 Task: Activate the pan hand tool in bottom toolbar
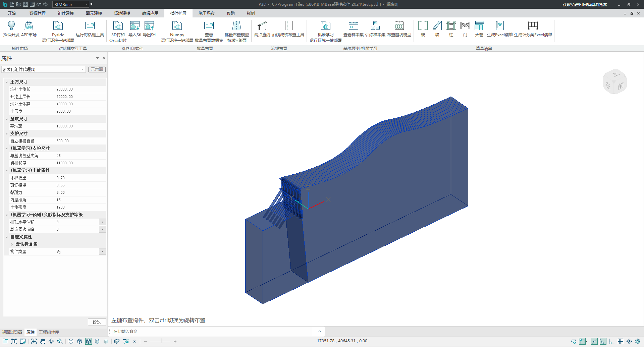43,341
